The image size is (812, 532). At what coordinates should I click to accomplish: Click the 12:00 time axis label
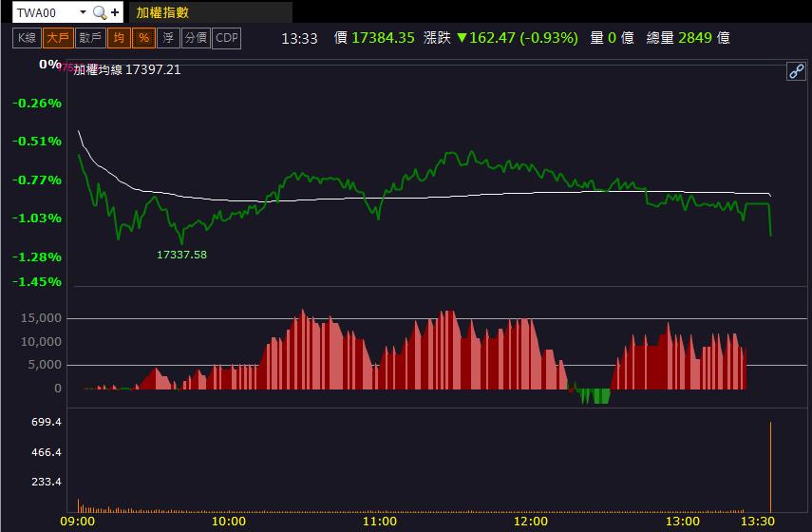click(531, 522)
